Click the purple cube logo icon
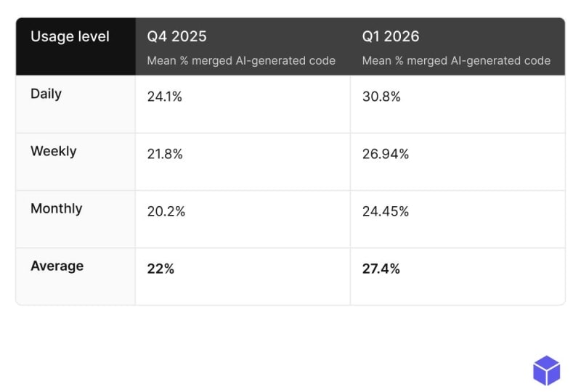The image size is (581, 392). (546, 370)
